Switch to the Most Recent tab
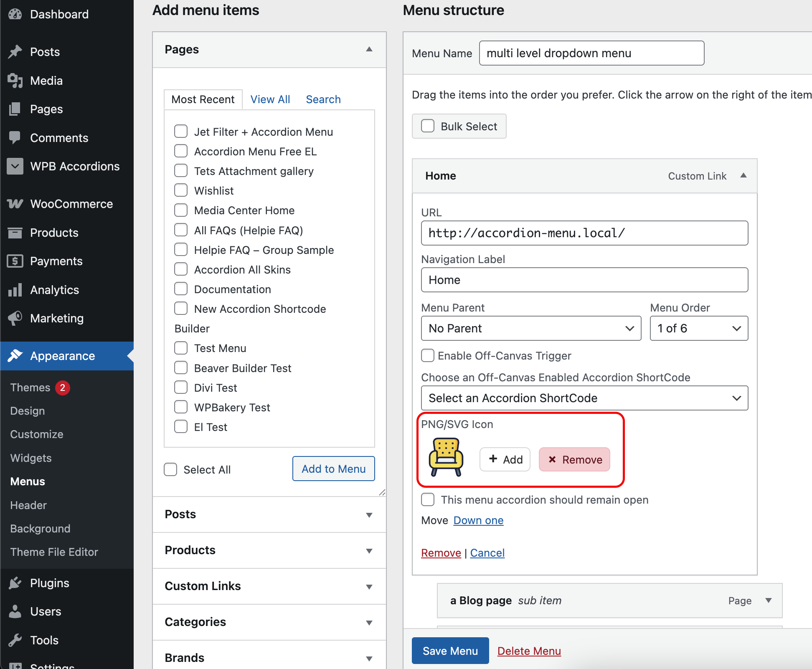This screenshot has width=812, height=669. pos(203,99)
